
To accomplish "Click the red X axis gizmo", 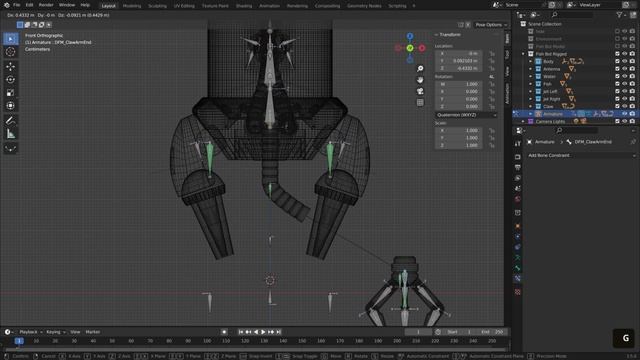I will tap(422, 48).
